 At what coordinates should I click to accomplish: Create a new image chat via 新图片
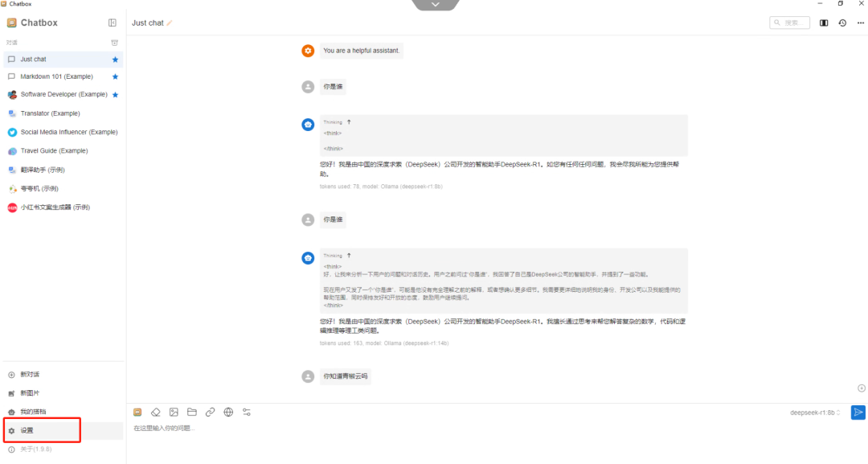tap(63, 393)
